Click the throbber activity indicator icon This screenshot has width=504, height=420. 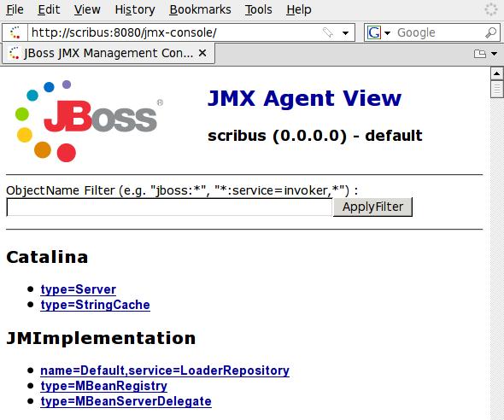491,9
